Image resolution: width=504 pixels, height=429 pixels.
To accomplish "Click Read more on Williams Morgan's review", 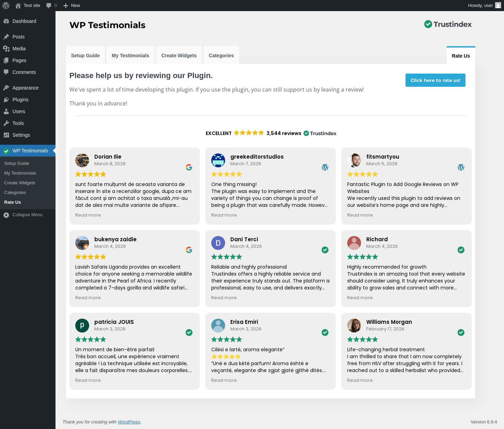I will click(x=360, y=380).
